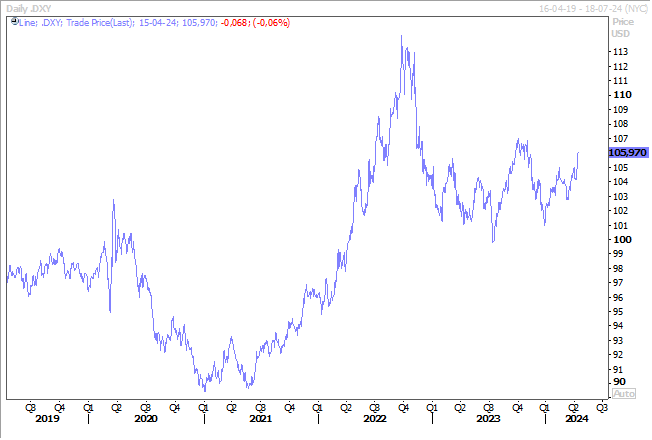Click the 110 level on price axis
The height and width of the screenshot is (440, 652).
pos(619,95)
